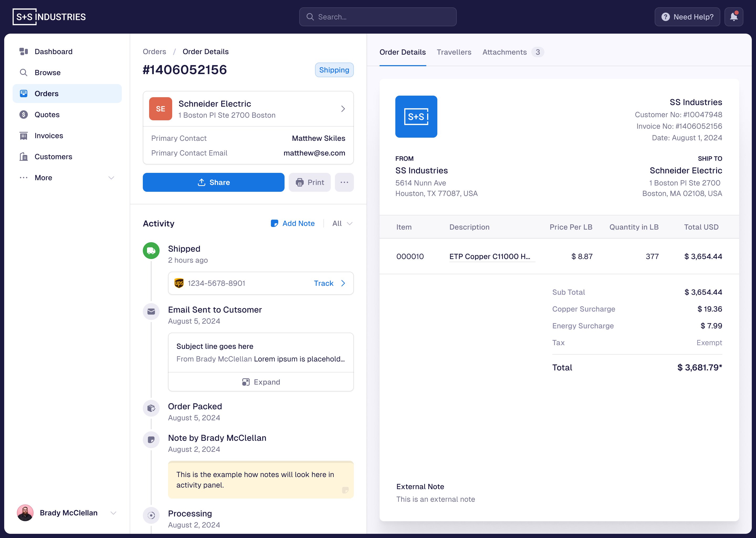This screenshot has height=538, width=756.
Task: Click the Order Packed box icon
Action: 151,408
